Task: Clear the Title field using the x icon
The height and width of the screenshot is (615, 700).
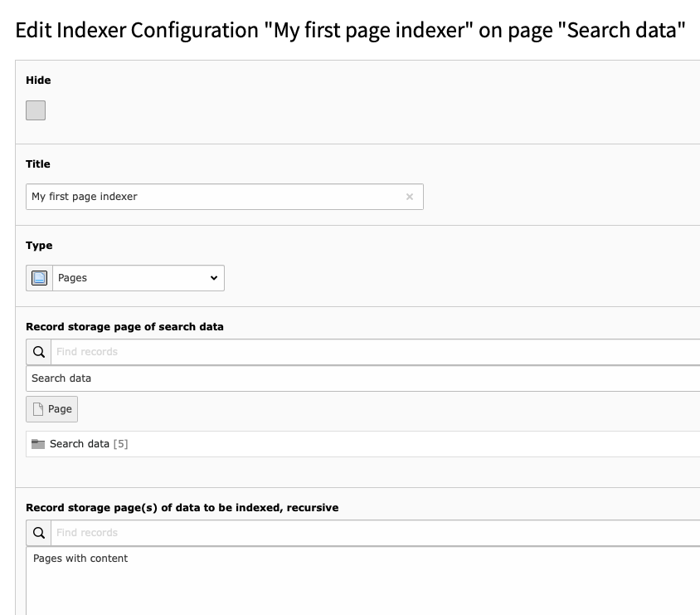Action: (x=409, y=197)
